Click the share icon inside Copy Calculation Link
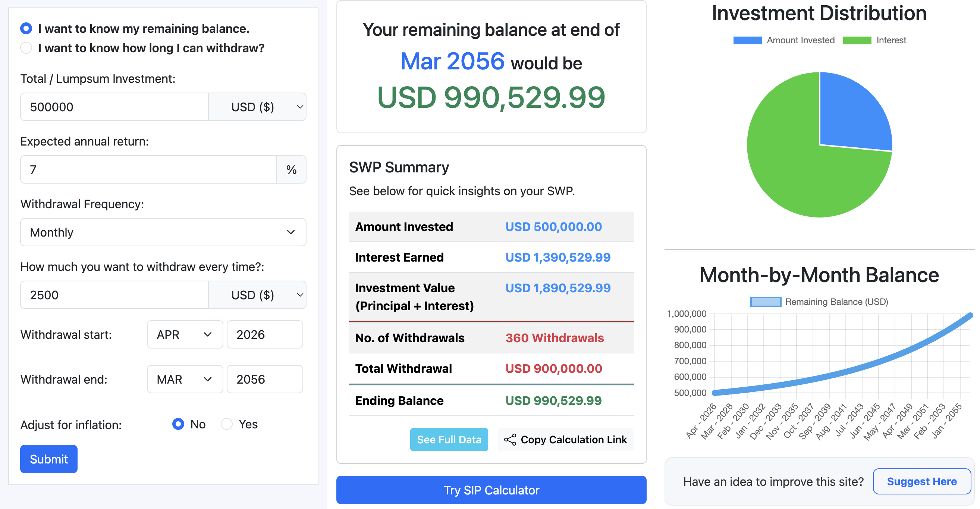980x509 pixels. (x=510, y=439)
